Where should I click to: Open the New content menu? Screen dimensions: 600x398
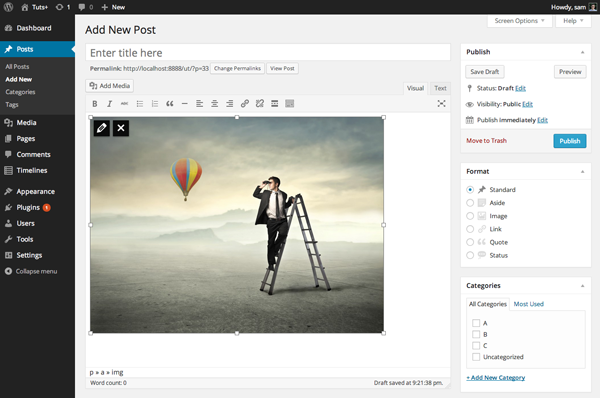[x=113, y=7]
